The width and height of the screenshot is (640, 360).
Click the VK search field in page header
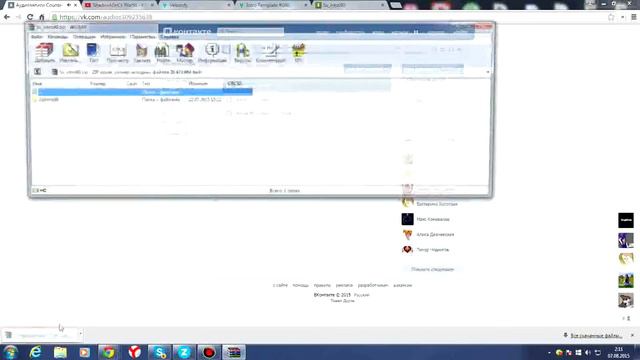[251, 31]
